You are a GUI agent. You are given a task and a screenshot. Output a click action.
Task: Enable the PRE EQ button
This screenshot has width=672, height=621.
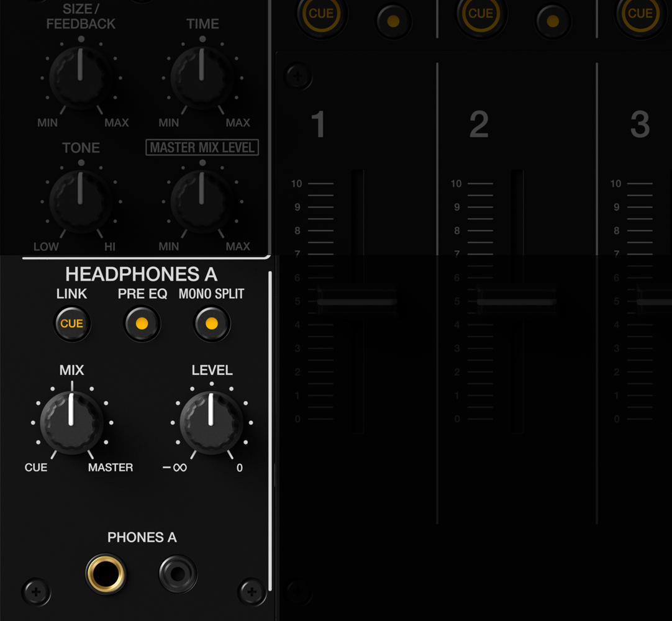tap(142, 324)
